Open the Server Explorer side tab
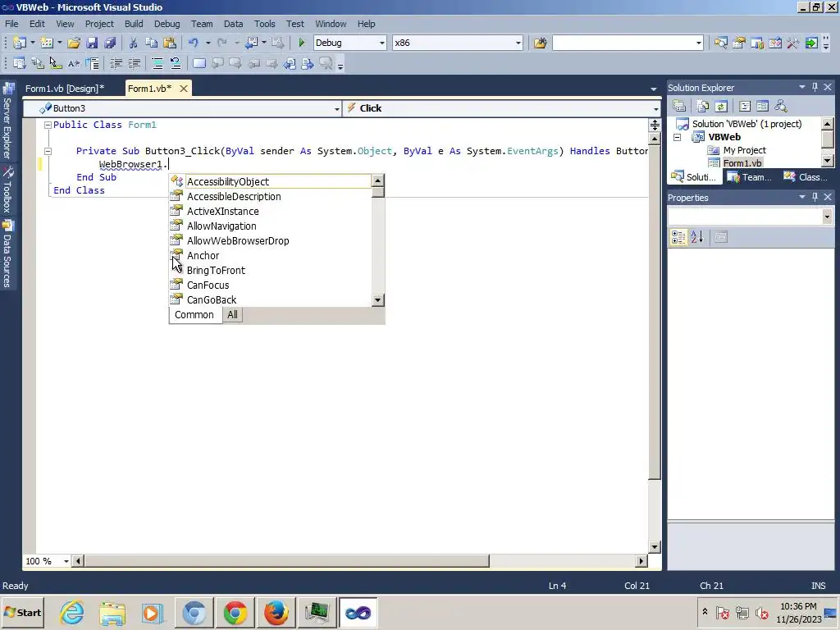The image size is (840, 630). [7, 121]
